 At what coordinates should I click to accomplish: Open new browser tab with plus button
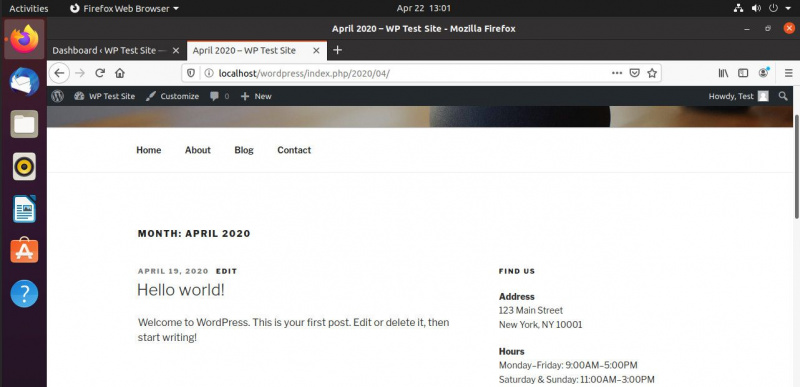pos(337,50)
